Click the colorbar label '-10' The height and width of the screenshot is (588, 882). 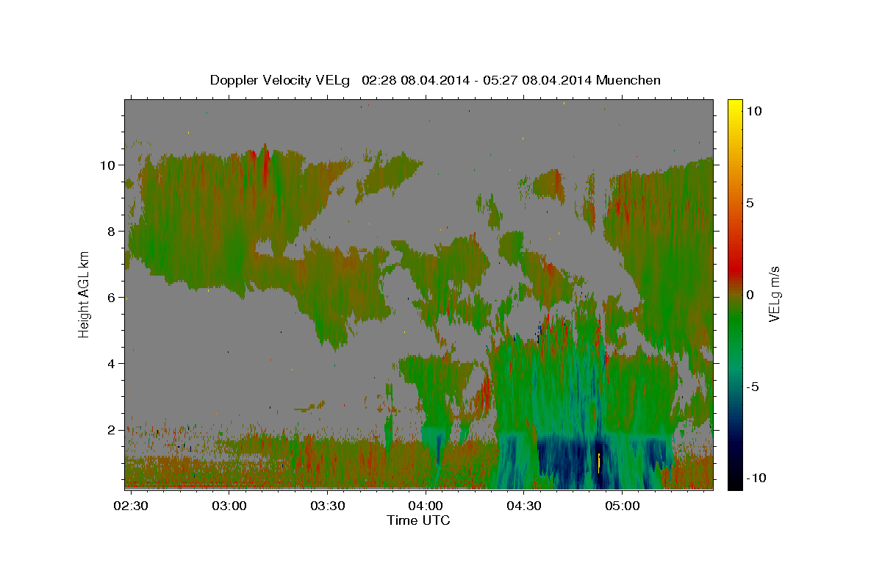(756, 478)
